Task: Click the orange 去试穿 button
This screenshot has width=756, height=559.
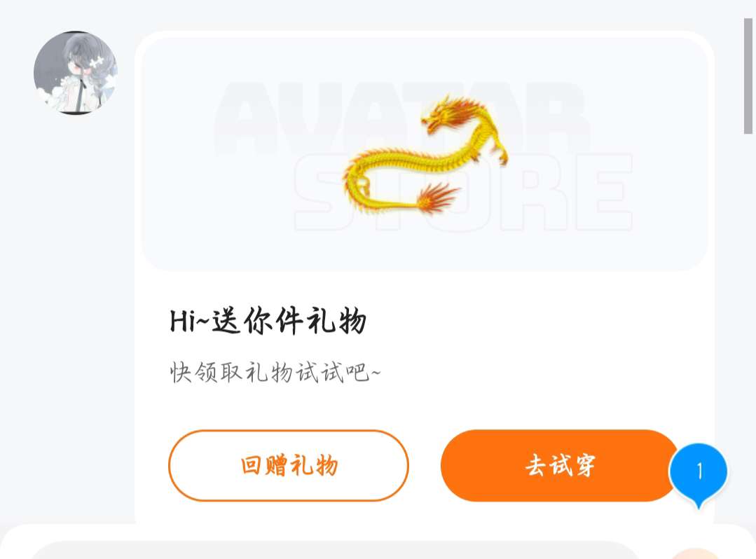Action: pos(559,466)
